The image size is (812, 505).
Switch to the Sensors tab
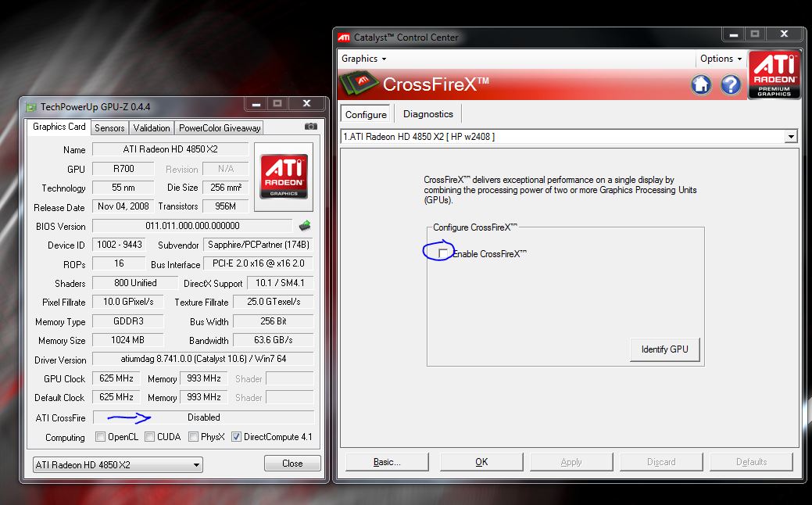click(x=109, y=128)
